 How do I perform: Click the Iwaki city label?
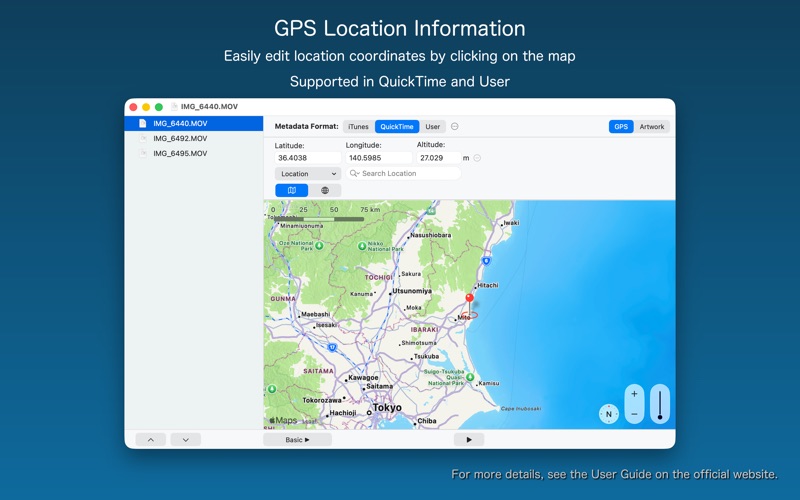[x=511, y=223]
